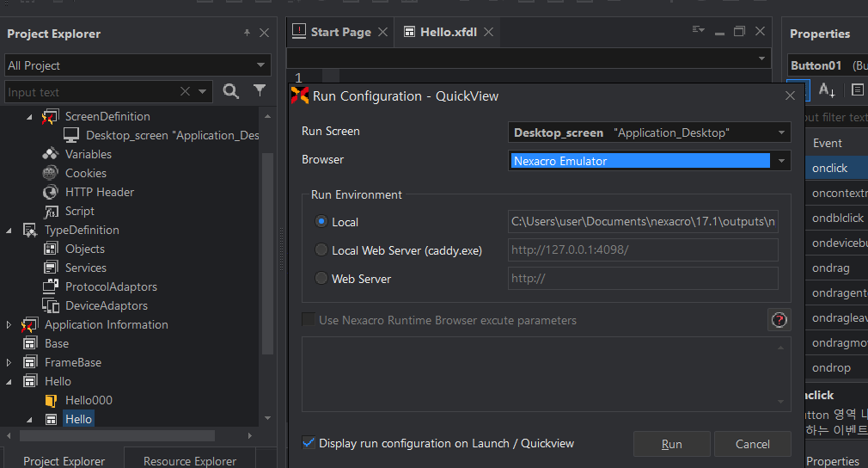The image size is (868, 468).
Task: Click the DeviceAdaptors icon
Action: 51,305
